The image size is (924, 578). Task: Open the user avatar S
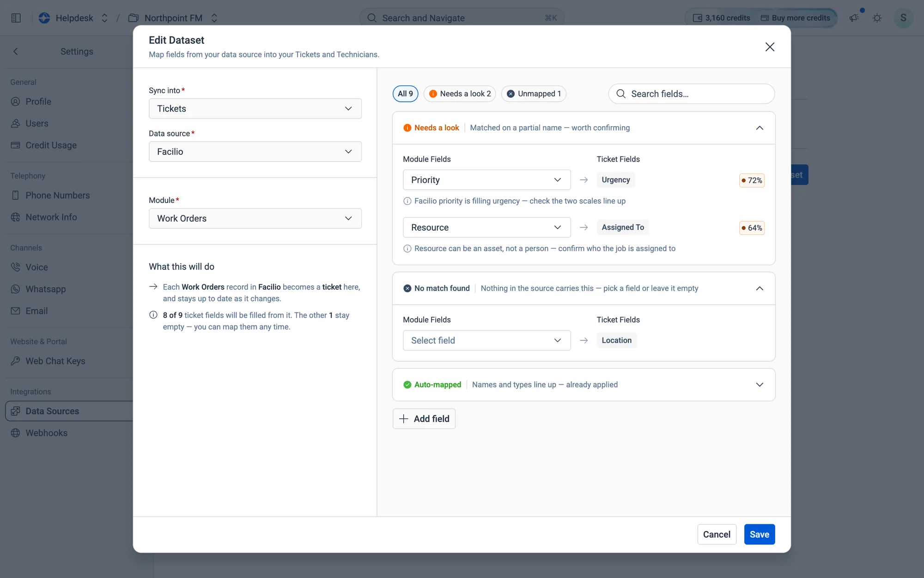(x=903, y=18)
